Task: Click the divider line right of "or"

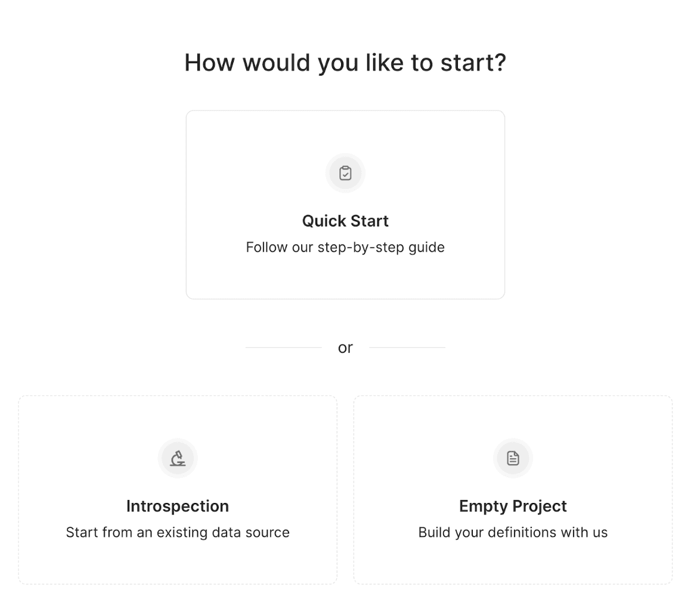Action: (407, 347)
